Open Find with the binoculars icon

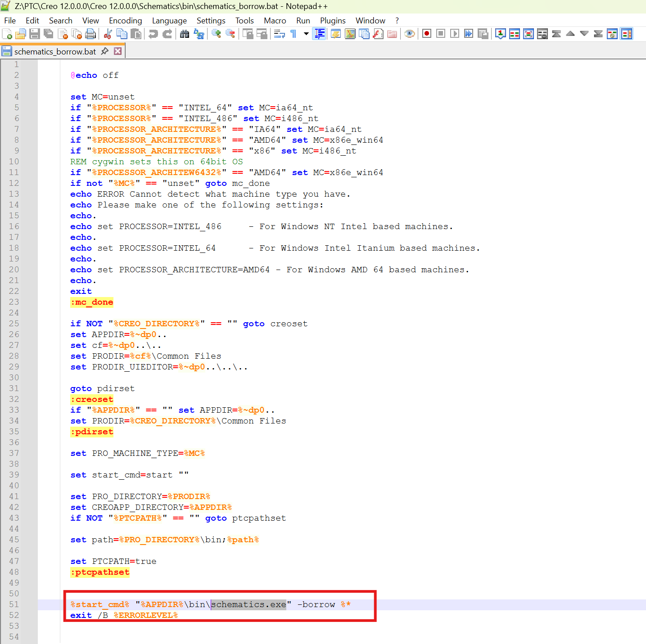[x=185, y=34]
